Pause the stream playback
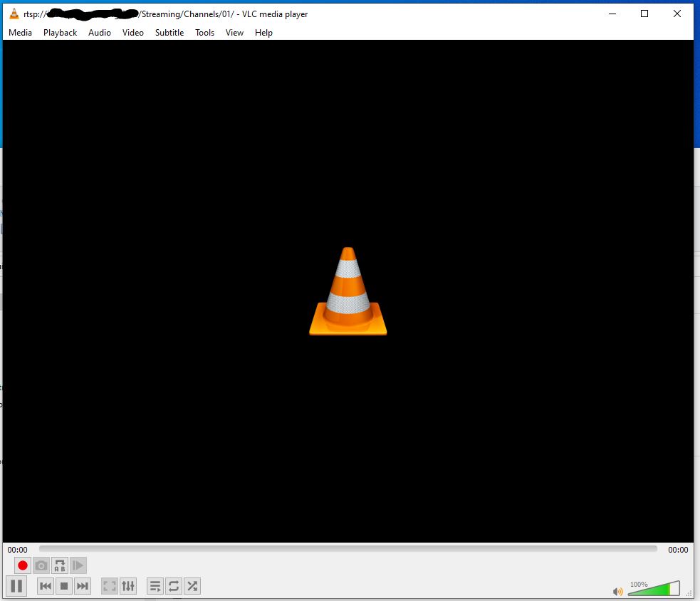Image resolution: width=700 pixels, height=601 pixels. [x=16, y=586]
